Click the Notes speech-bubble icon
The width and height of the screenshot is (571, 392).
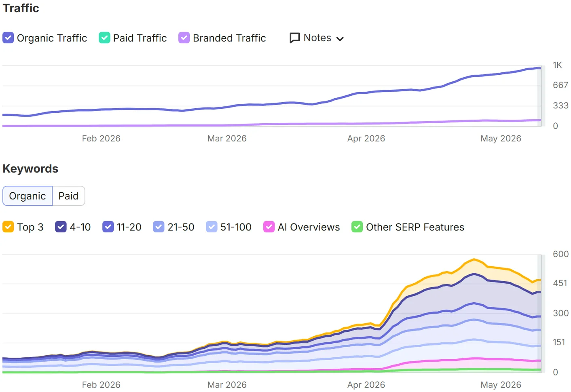tap(295, 38)
